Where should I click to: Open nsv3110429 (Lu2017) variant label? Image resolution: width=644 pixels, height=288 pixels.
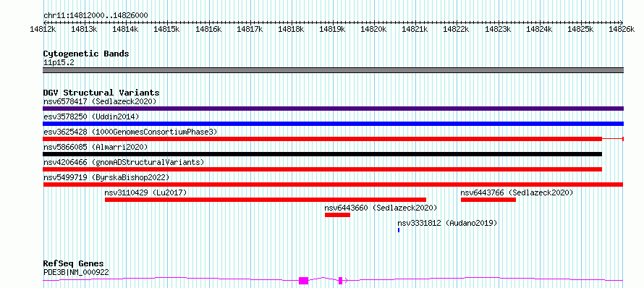coord(145,192)
